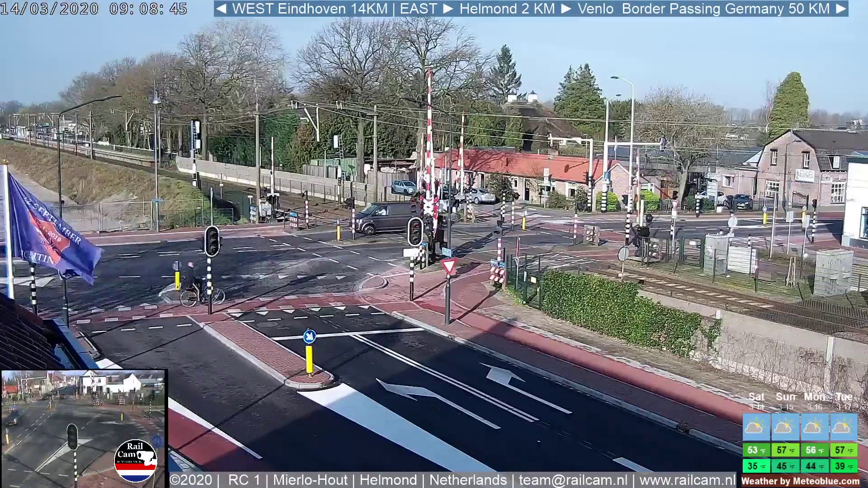This screenshot has width=868, height=488.
Task: Click the right arrow after EAST
Action: coord(448,9)
